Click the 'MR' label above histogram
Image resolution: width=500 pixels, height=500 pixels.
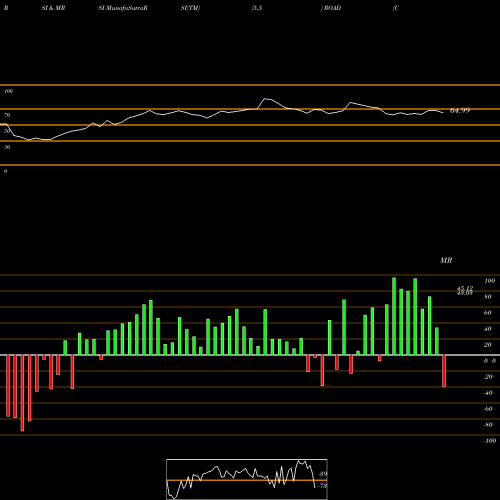(x=446, y=260)
